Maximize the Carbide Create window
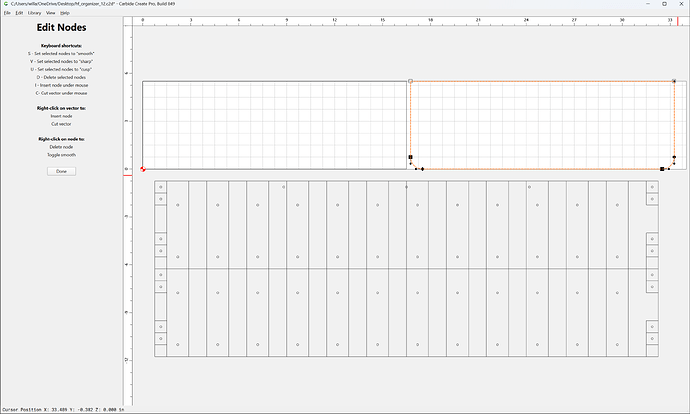The width and height of the screenshot is (690, 414). pyautogui.click(x=664, y=4)
